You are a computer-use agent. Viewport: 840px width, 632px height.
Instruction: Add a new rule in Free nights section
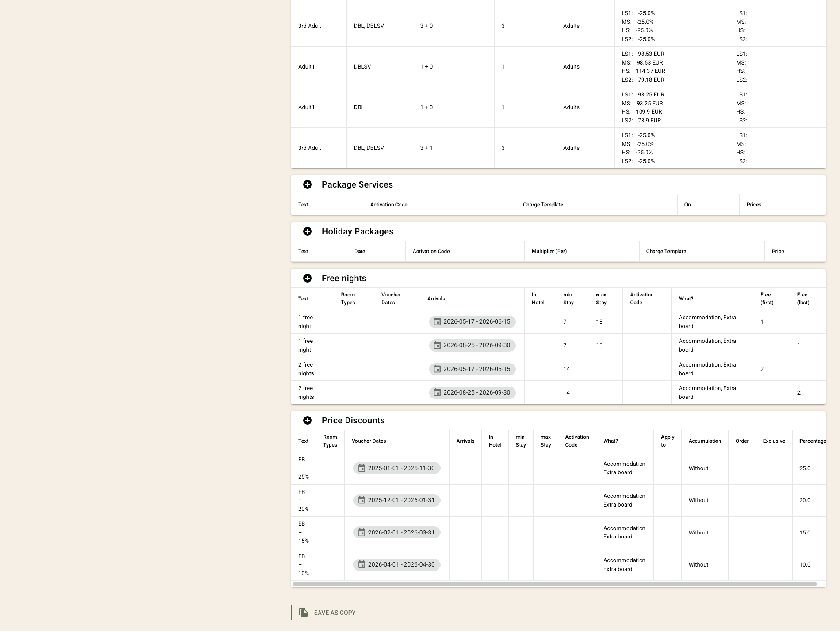click(307, 278)
